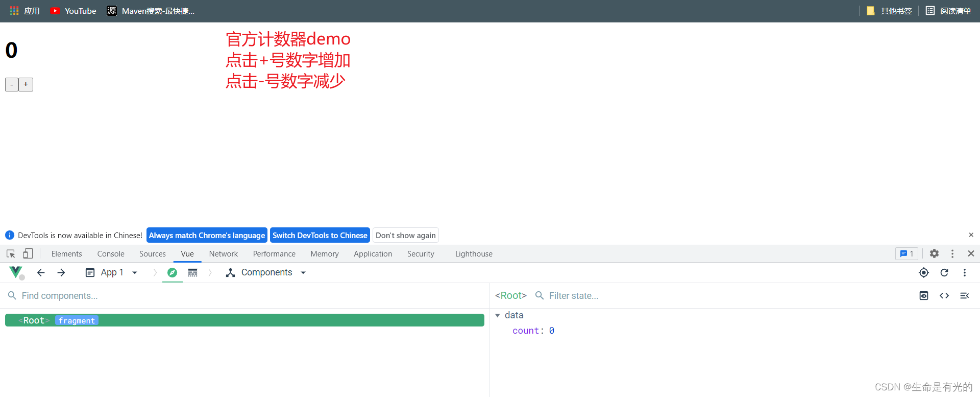
Task: Go forward in Vue DevTools
Action: (x=61, y=273)
